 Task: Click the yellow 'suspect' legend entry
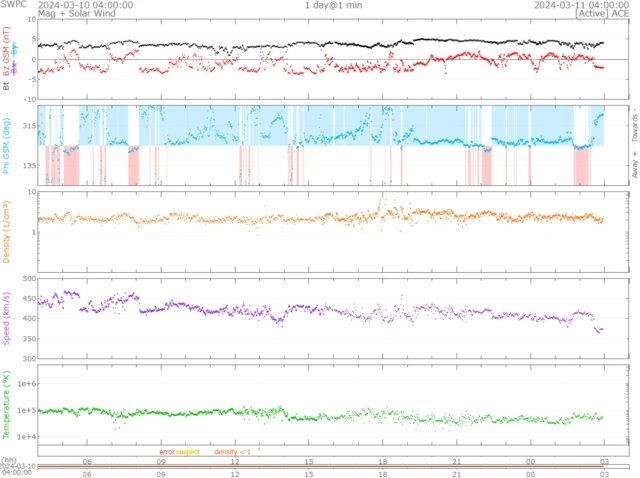(x=188, y=452)
